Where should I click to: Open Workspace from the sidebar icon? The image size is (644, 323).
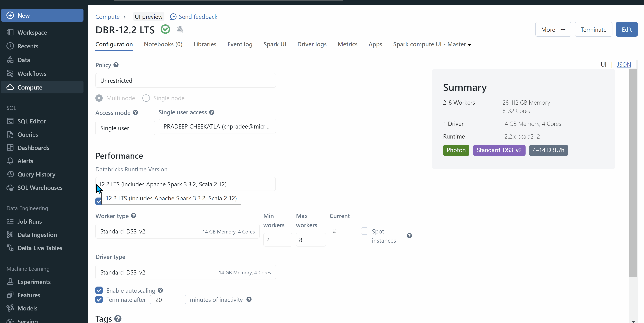(10, 32)
